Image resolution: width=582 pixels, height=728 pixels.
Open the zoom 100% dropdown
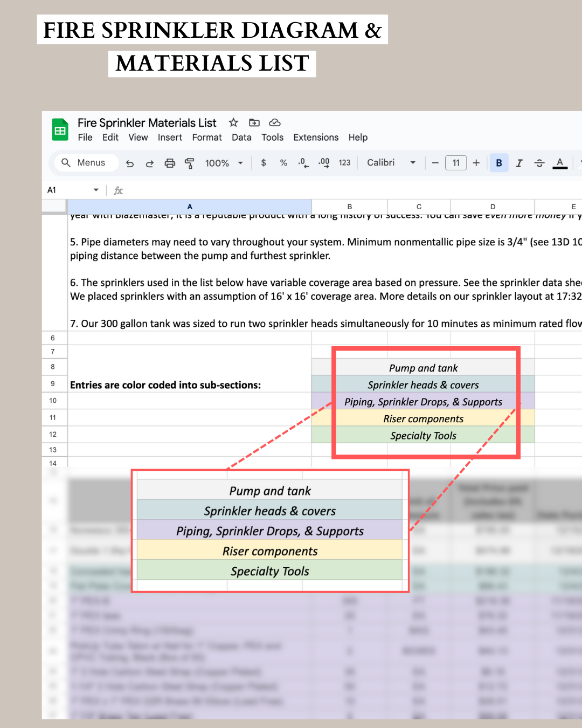(x=224, y=163)
